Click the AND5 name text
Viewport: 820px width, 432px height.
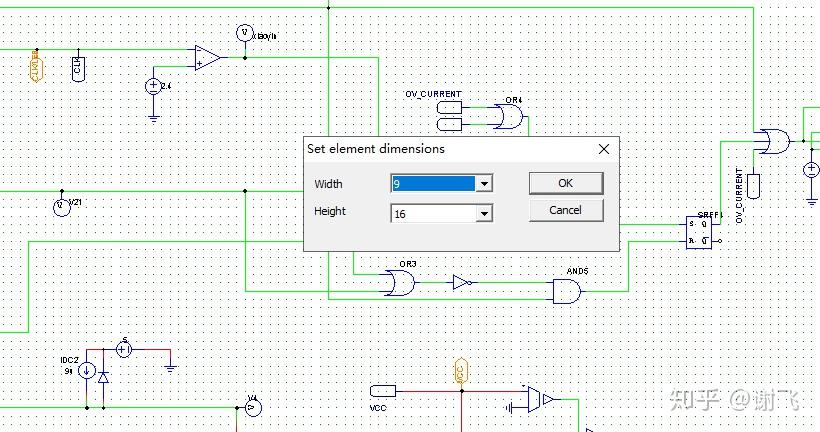point(577,271)
